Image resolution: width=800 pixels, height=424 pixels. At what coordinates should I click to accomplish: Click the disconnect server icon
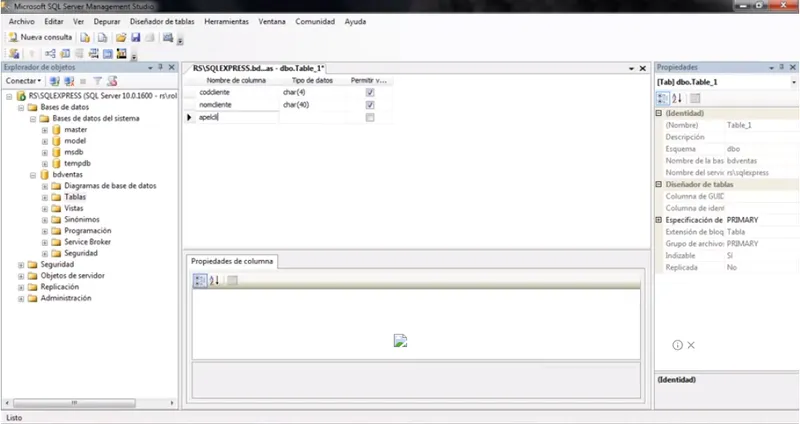(x=69, y=81)
